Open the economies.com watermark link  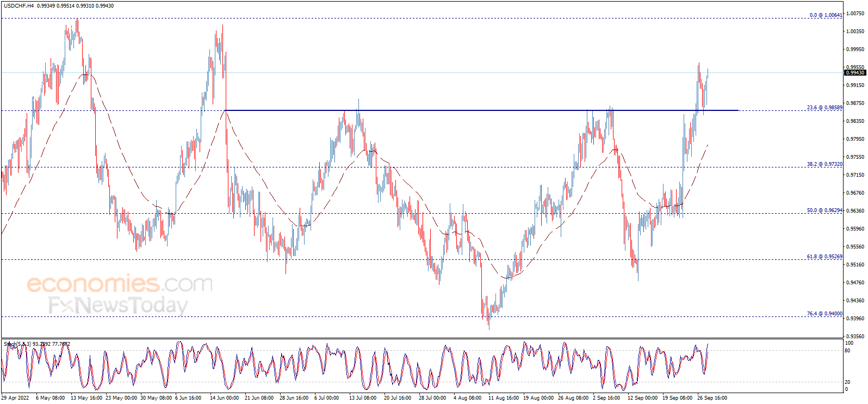coord(120,284)
